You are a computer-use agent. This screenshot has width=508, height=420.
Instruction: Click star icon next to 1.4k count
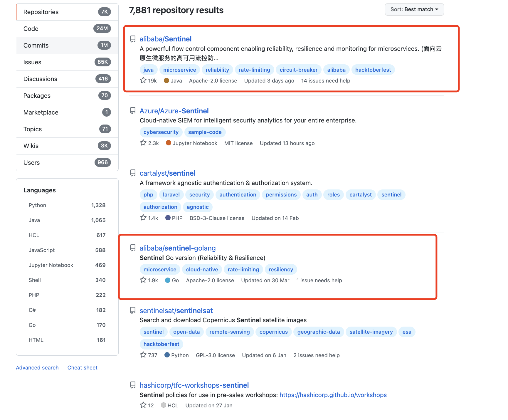pos(143,218)
